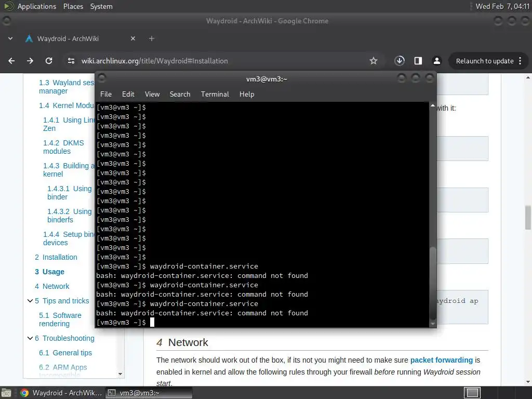Click the terminal command prompt cursor
The height and width of the screenshot is (399, 532).
(x=152, y=322)
